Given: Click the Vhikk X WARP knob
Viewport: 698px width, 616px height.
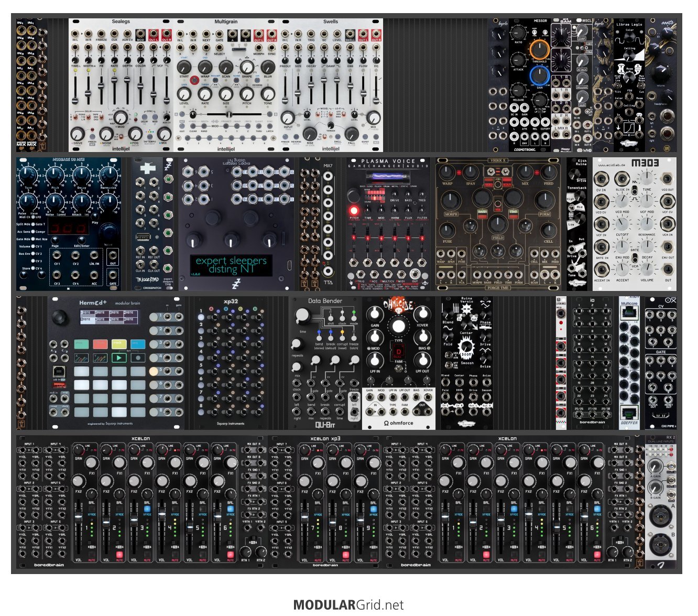Looking at the screenshot, I should point(447,171).
